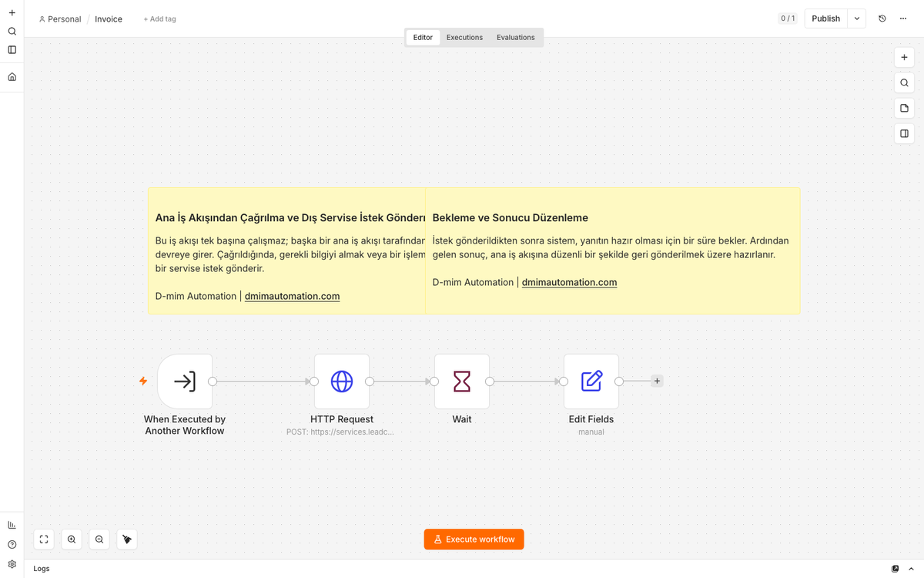Switch to the Executions tab
This screenshot has height=578, width=924.
[464, 37]
